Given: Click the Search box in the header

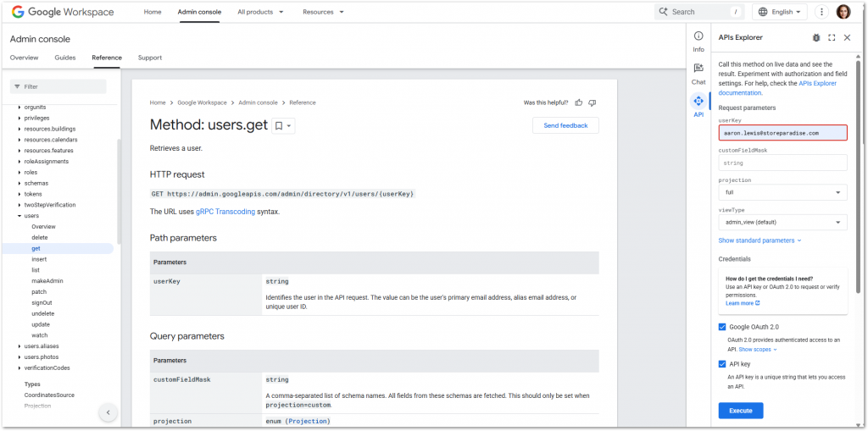Looking at the screenshot, I should (699, 12).
